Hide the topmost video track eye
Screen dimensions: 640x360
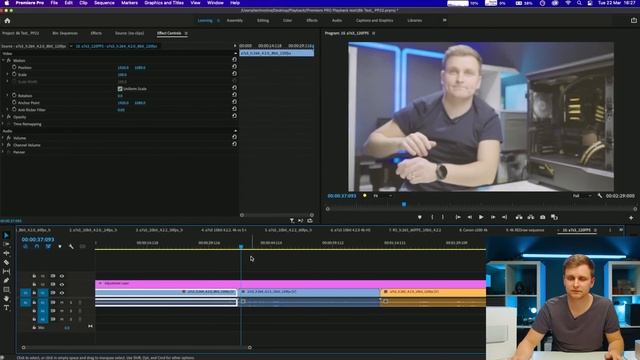click(62, 276)
